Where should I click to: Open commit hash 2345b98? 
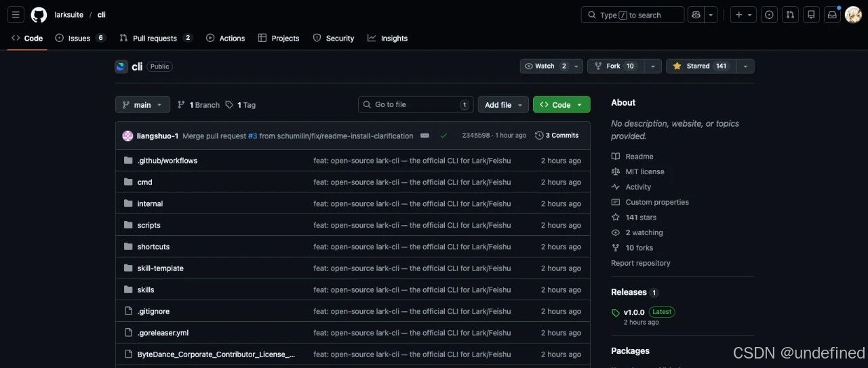(476, 136)
